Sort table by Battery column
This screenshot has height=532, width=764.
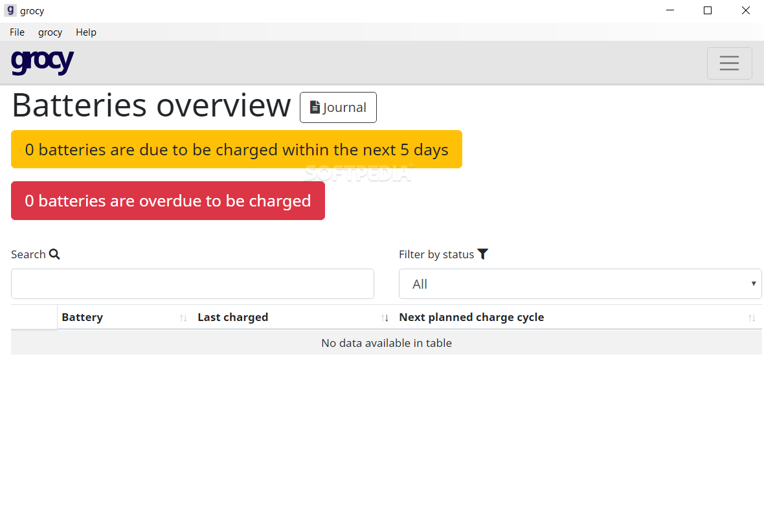[125, 317]
